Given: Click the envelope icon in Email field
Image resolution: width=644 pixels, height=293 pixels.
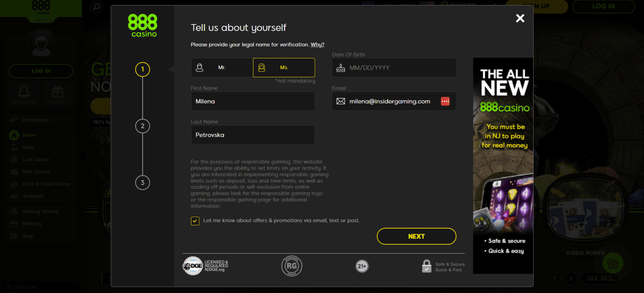Looking at the screenshot, I should point(340,101).
